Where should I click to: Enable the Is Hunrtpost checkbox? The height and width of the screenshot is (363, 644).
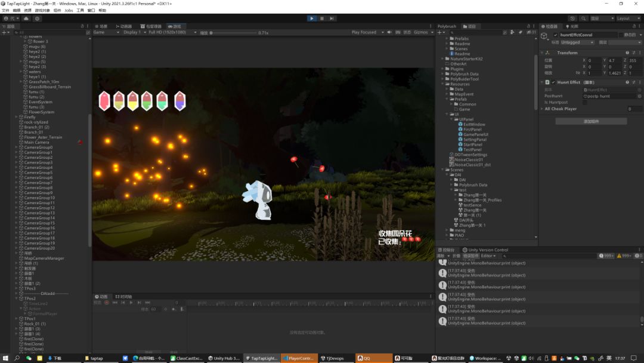(584, 103)
